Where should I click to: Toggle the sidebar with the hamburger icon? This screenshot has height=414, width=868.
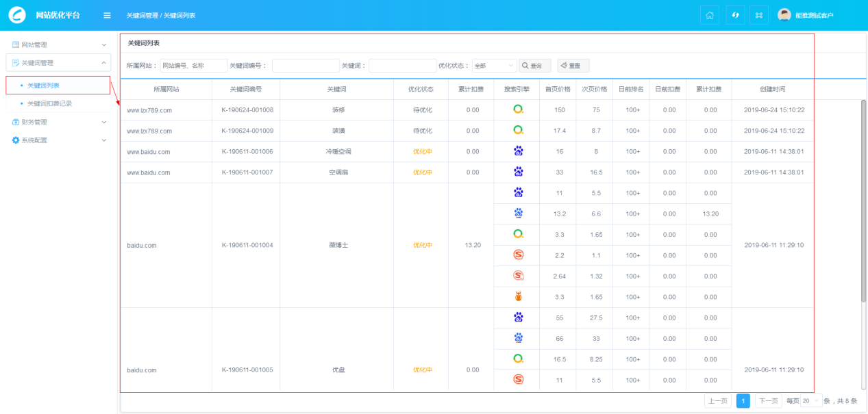pos(107,15)
